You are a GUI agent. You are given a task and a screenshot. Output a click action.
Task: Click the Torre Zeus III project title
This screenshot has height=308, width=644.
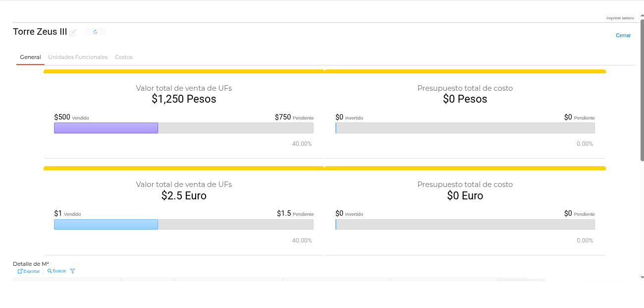click(40, 32)
